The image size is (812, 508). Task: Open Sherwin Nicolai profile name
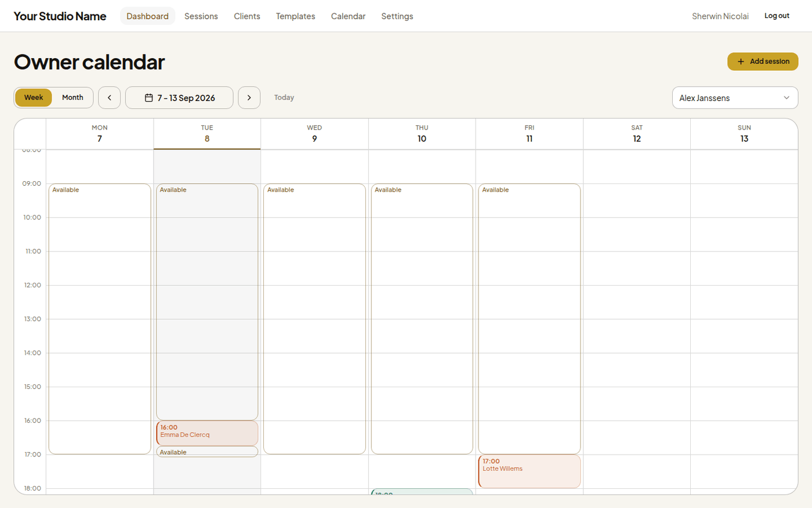(x=720, y=16)
